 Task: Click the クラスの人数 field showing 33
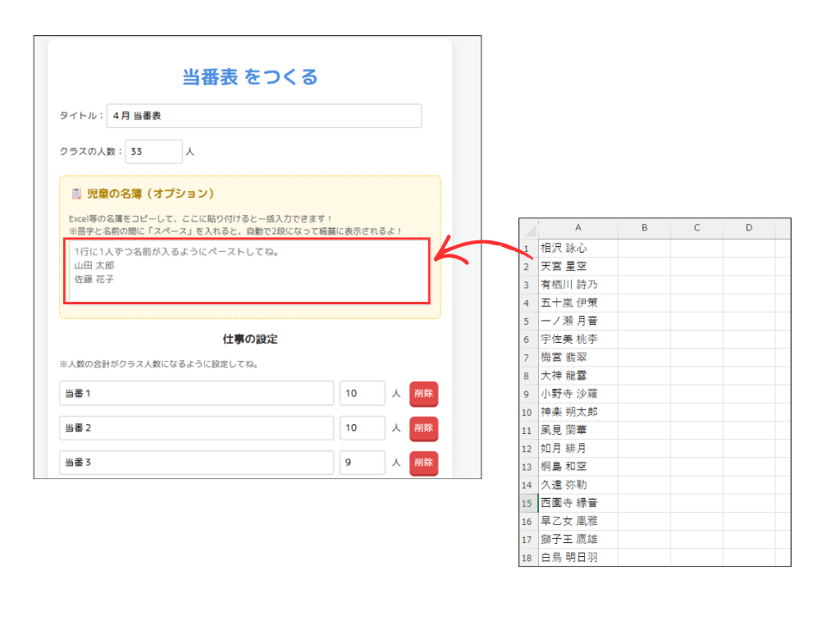coord(153,151)
